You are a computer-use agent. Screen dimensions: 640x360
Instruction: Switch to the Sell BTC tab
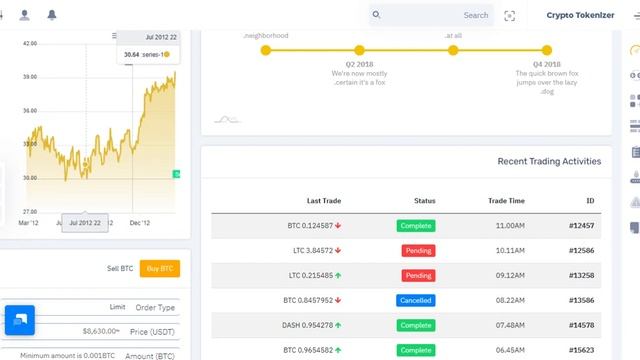120,269
